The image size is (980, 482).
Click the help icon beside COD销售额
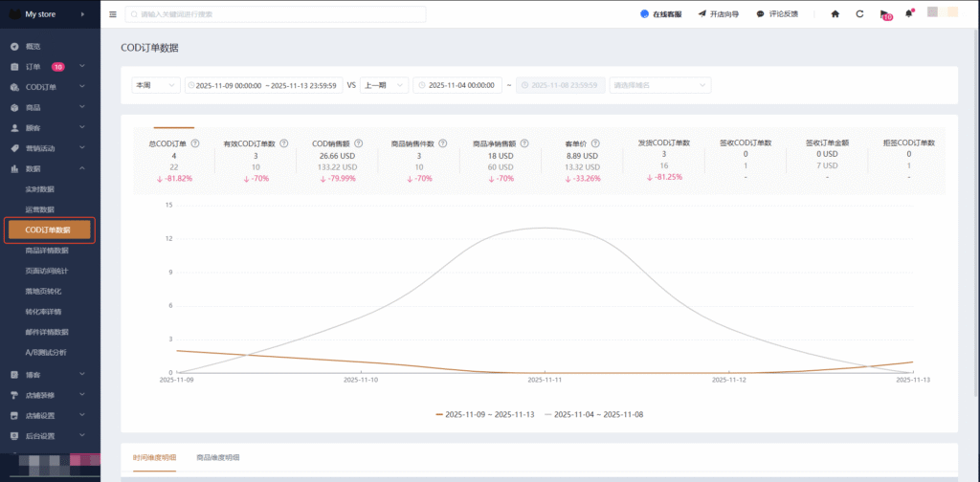[x=361, y=143]
